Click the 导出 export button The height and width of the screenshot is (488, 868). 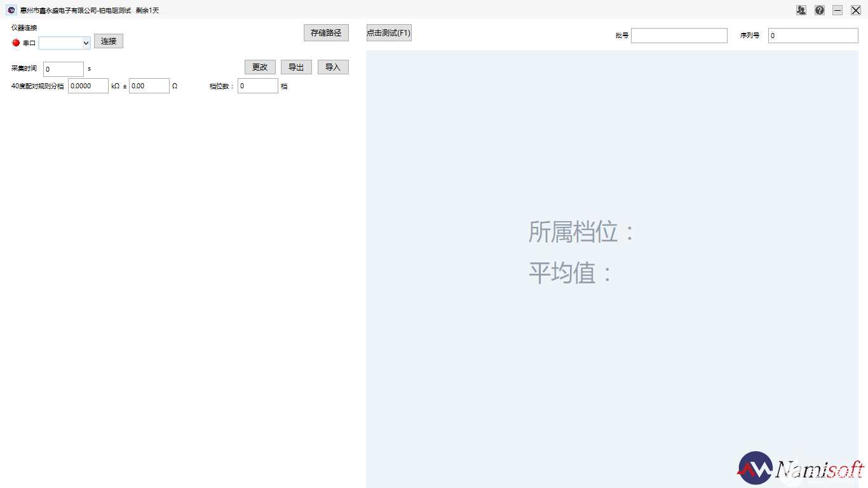[x=296, y=67]
